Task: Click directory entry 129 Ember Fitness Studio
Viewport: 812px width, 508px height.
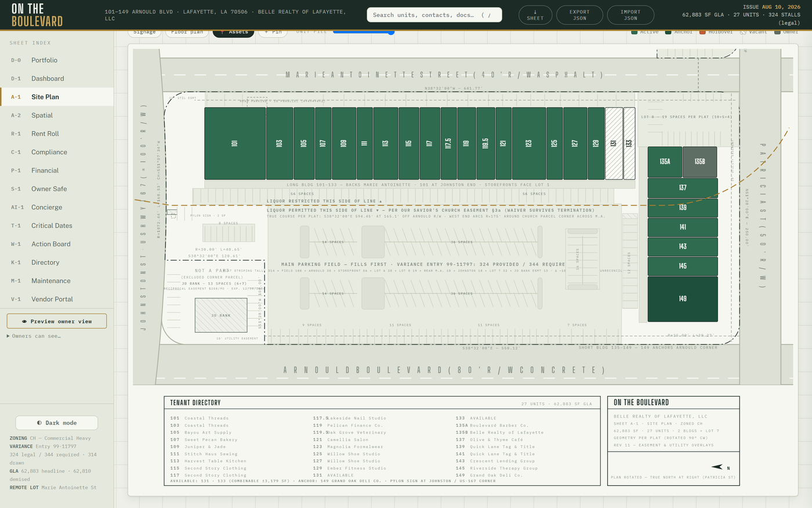Action: [x=350, y=468]
